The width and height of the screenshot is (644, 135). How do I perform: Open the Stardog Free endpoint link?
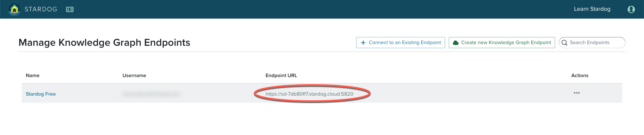pyautogui.click(x=41, y=94)
